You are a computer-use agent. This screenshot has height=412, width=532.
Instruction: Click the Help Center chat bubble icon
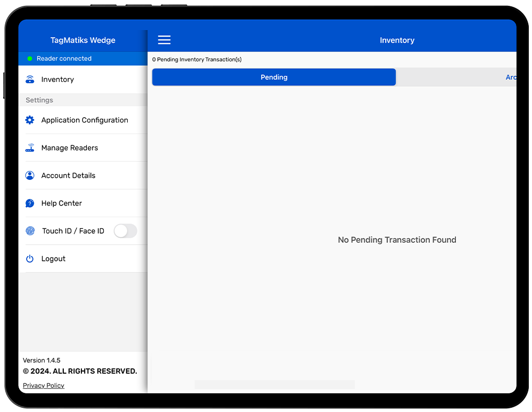click(x=30, y=203)
